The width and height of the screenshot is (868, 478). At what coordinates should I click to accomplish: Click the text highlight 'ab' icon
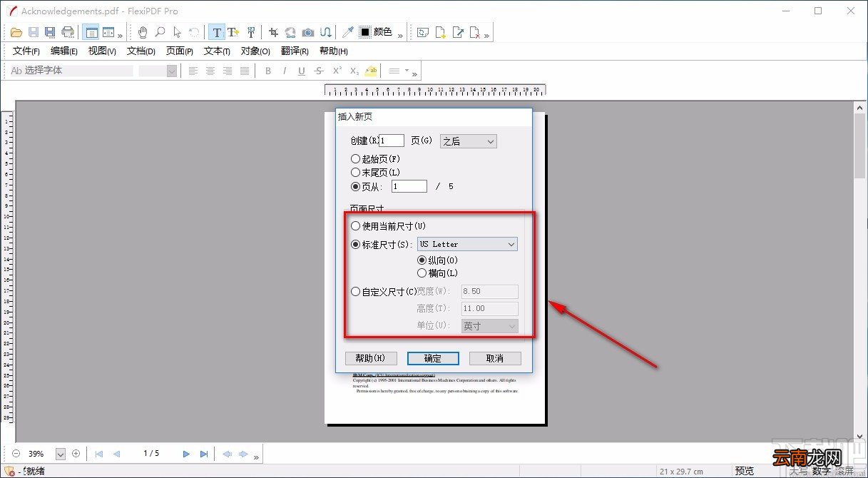point(371,71)
